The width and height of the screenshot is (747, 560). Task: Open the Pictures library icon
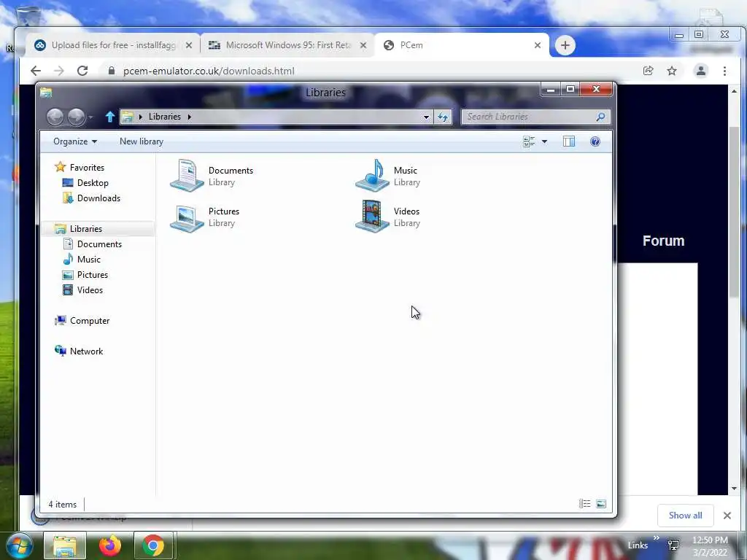187,218
